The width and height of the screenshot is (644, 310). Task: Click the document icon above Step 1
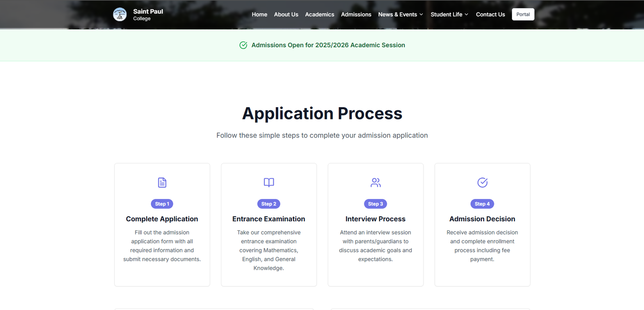click(162, 183)
